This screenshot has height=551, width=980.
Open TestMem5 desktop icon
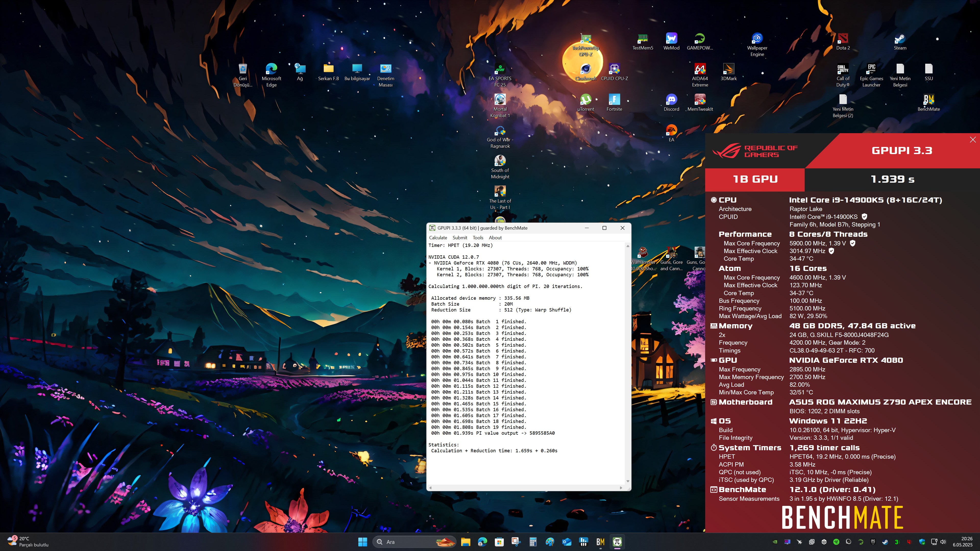click(643, 41)
